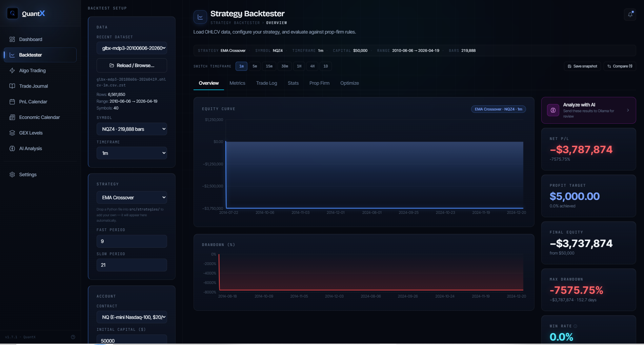Click the Settings gear icon

coord(12,175)
